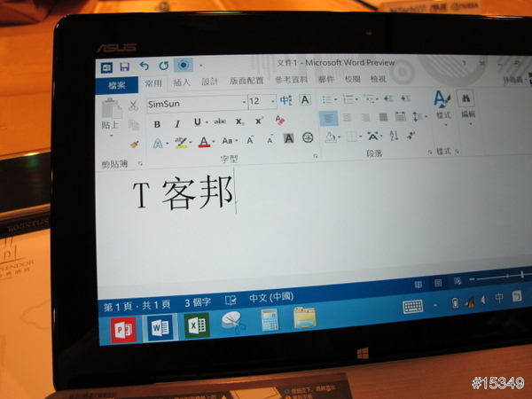
Task: Center align text
Action: 347,118
